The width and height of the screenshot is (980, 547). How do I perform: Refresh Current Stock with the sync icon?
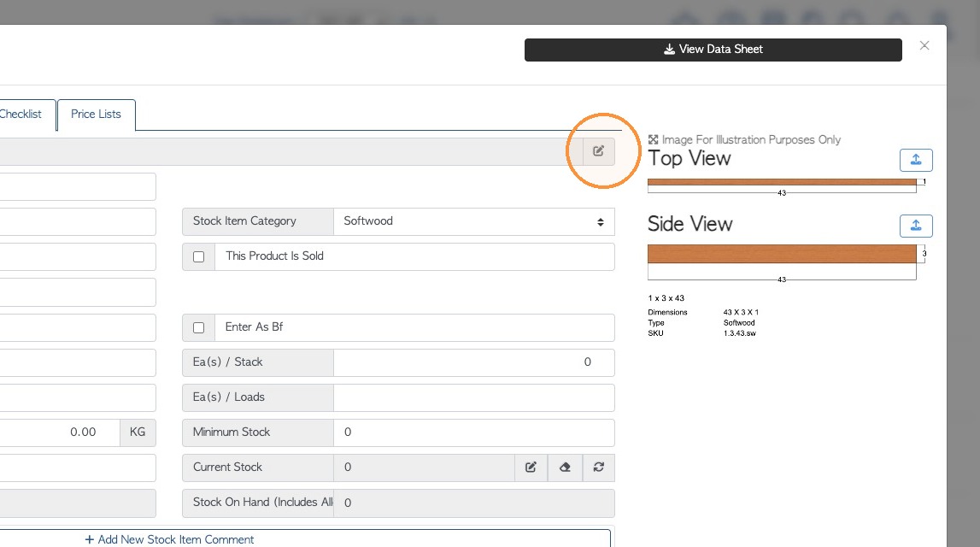[599, 468]
